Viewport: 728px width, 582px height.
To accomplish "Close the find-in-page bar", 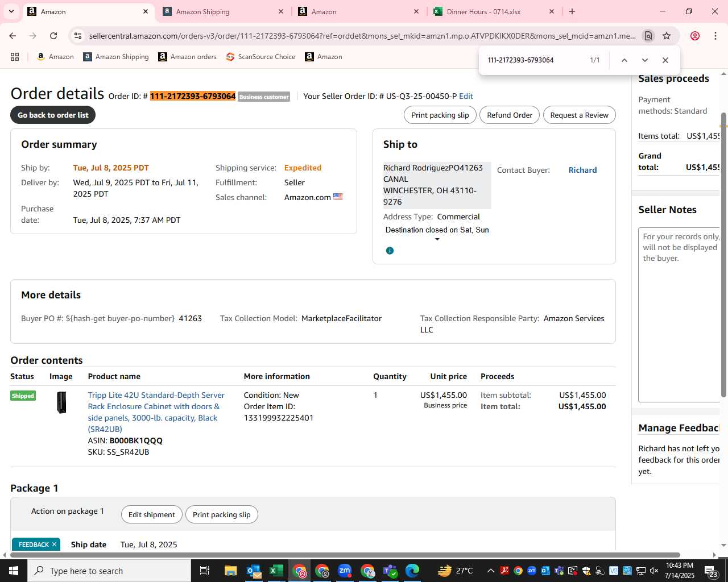I will click(665, 60).
